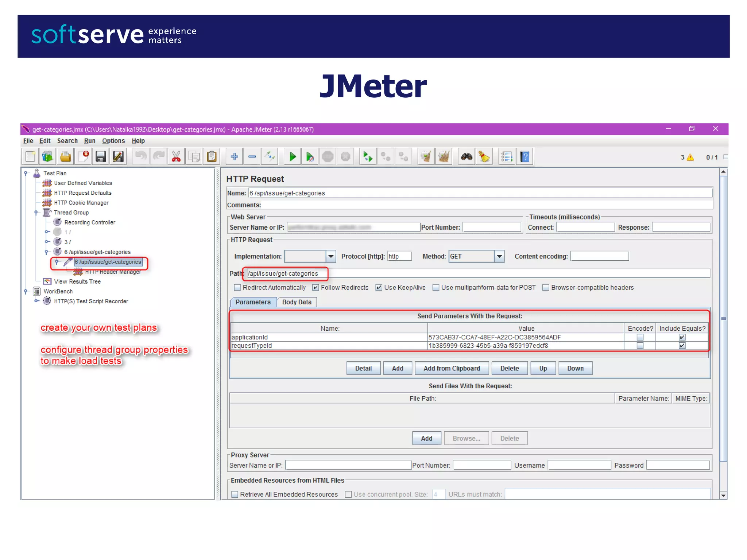Click the vertical scrollbar up arrow
Screen dimensions: 747x560
pyautogui.click(x=723, y=172)
